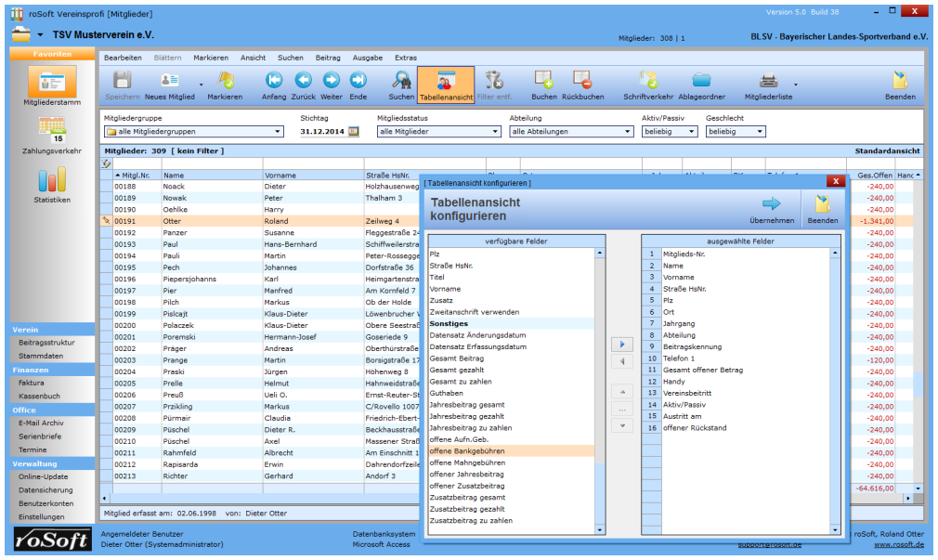Add the selected field using right arrow button
This screenshot has width=938, height=560.
[x=622, y=345]
